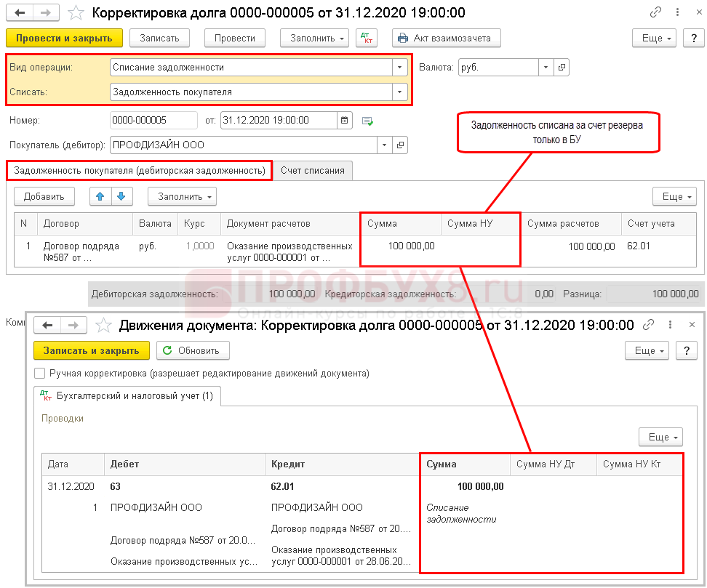This screenshot has width=707, height=588.
Task: Select the Бухгалтерский и налоговый учет tab
Action: 127,396
